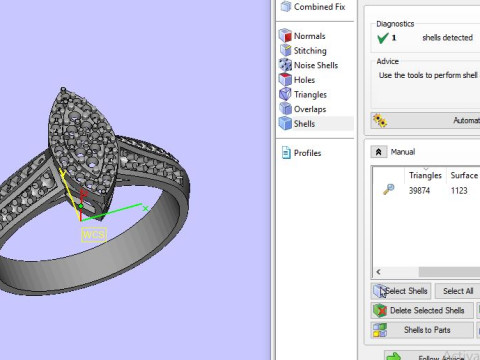
Task: Click the Stitching icon
Action: coord(285,50)
